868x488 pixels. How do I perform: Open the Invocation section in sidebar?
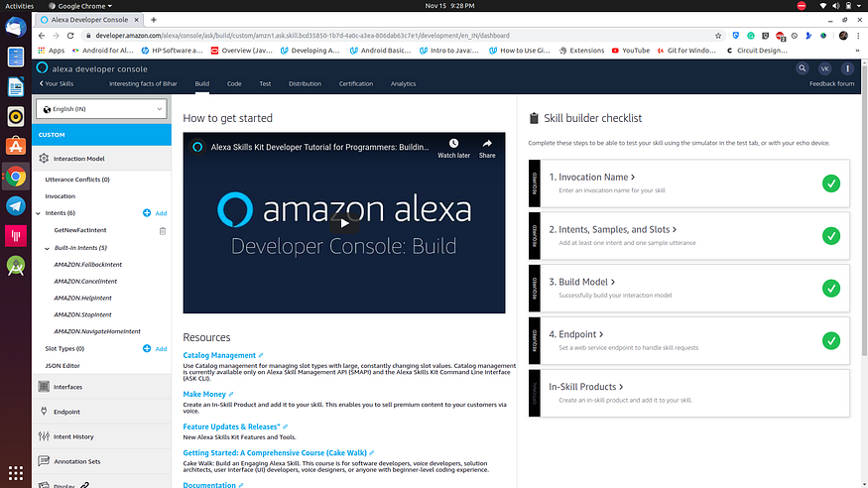[60, 196]
